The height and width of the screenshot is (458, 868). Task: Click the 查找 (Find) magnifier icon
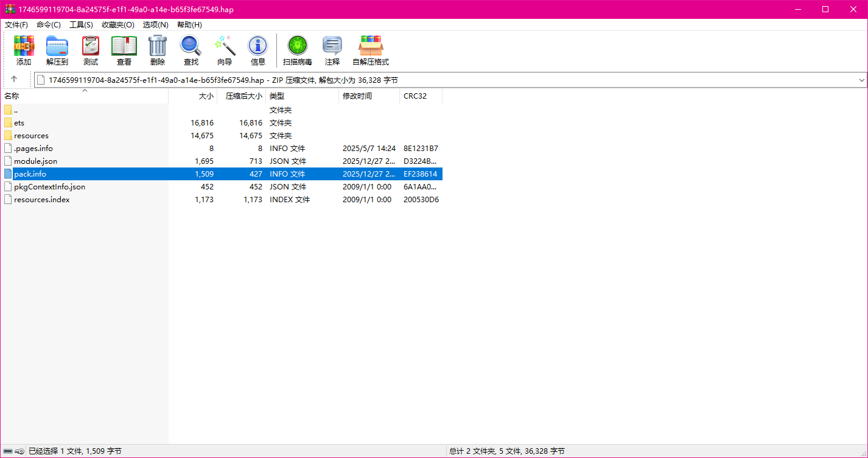coord(191,46)
